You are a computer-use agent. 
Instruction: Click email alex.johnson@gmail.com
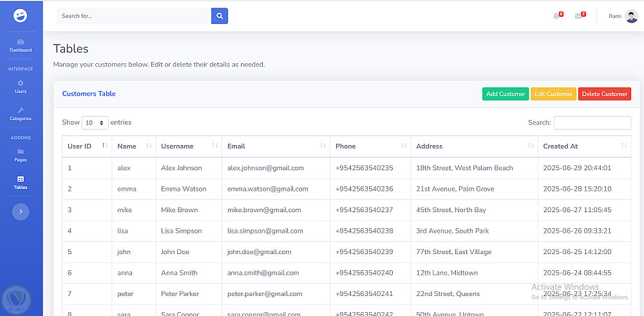pyautogui.click(x=265, y=168)
